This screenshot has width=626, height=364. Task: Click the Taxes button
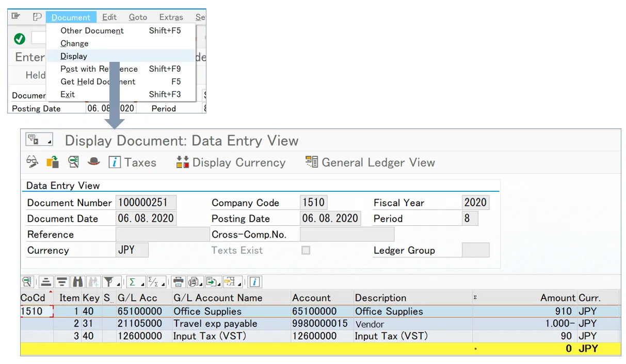tap(132, 162)
